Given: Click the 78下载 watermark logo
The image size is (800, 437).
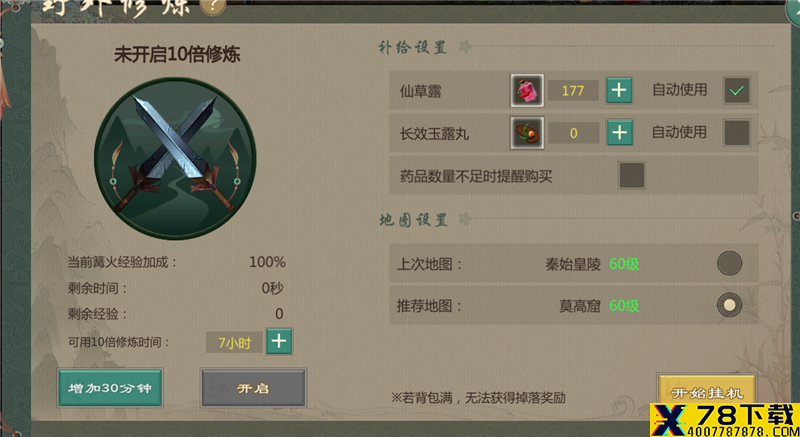Looking at the screenshot, I should pyautogui.click(x=725, y=420).
